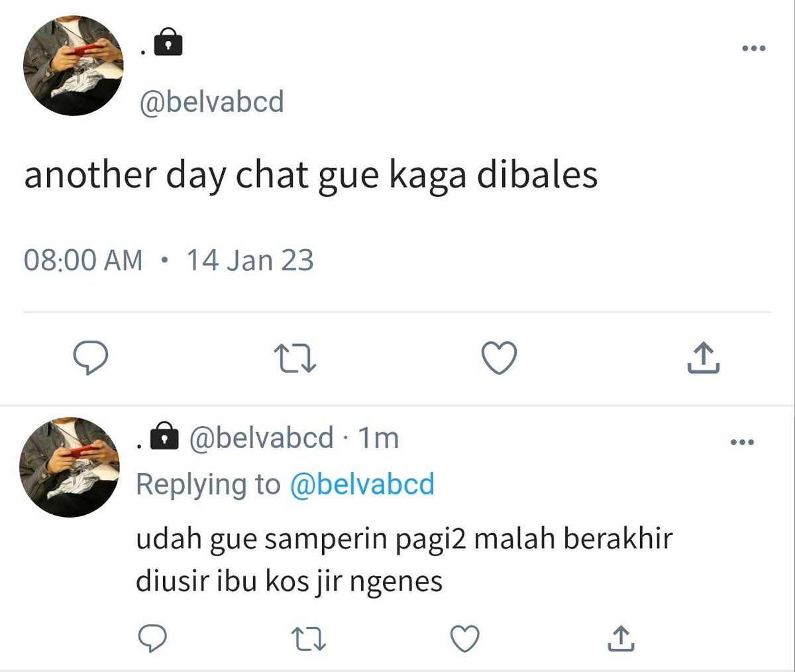This screenshot has height=672, width=795.
Task: Open the reply text about diusir ibu kos
Action: [404, 560]
